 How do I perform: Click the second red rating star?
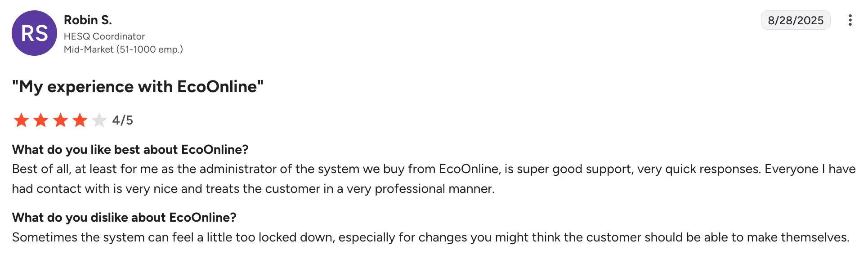(41, 121)
